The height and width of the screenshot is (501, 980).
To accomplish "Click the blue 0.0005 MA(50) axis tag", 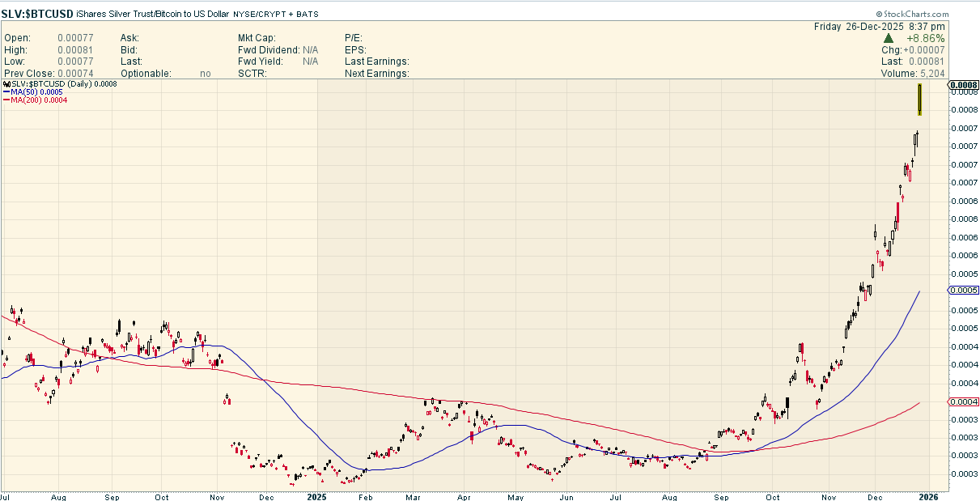I will [x=963, y=291].
